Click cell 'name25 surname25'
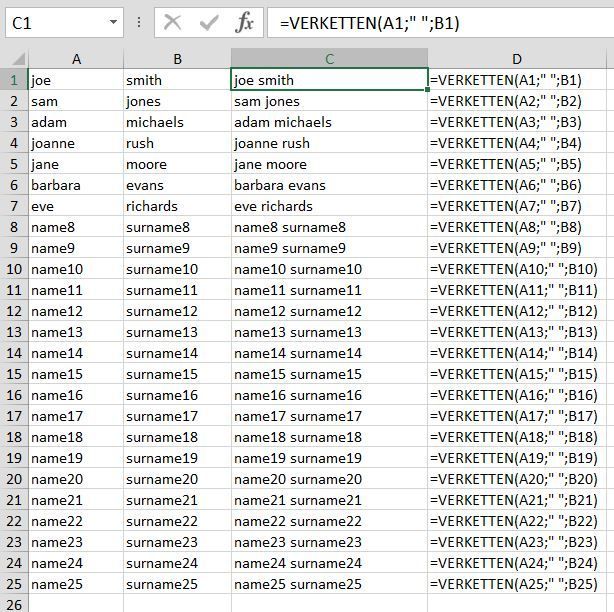The width and height of the screenshot is (614, 612). coord(329,584)
